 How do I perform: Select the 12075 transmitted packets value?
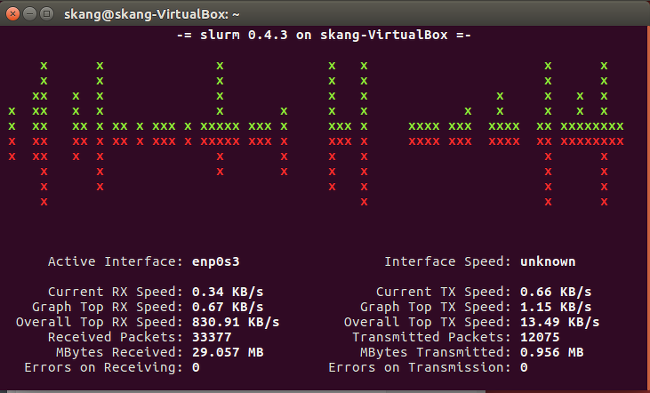click(x=540, y=337)
